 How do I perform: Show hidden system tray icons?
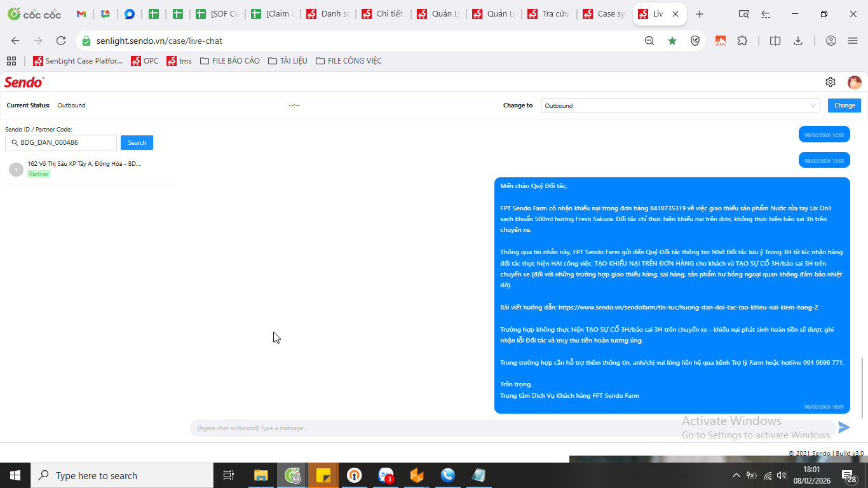[736, 475]
